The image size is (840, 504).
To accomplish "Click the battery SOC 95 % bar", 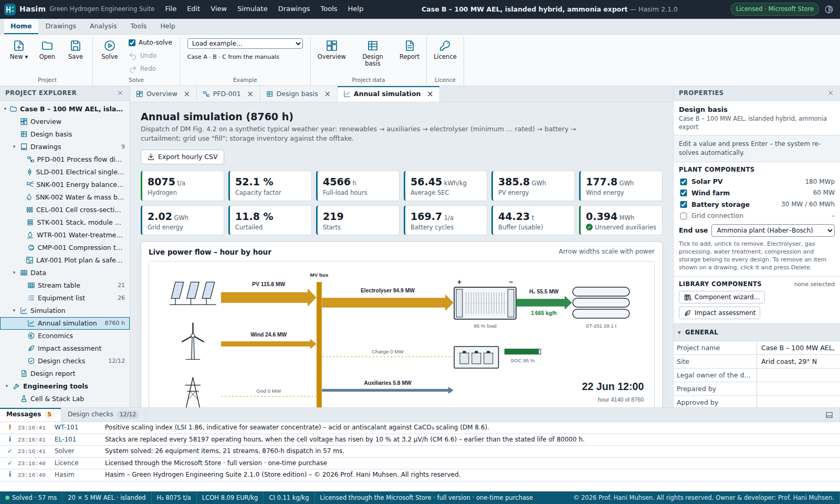I will click(x=522, y=352).
